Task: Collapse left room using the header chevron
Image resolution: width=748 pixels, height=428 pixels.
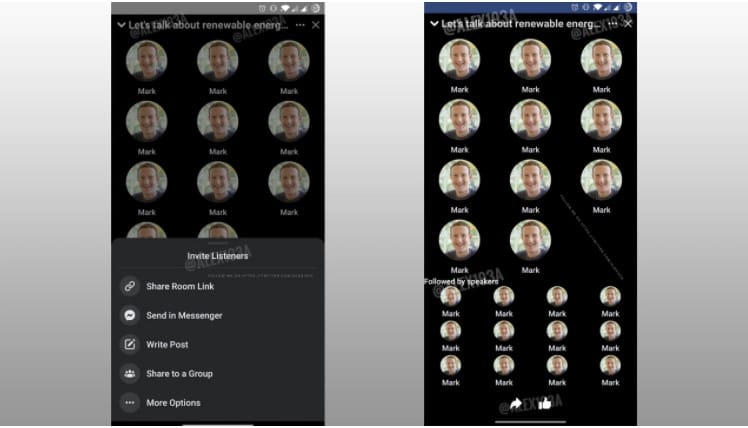Action: (121, 25)
